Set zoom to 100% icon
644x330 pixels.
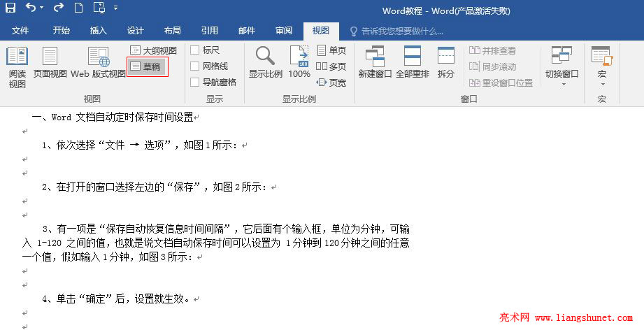pos(299,62)
